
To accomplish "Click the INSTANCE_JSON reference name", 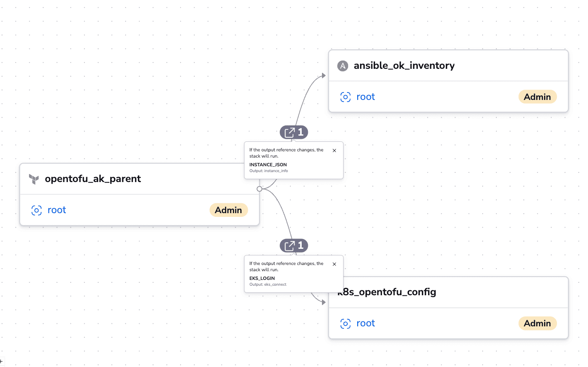I will click(x=268, y=165).
